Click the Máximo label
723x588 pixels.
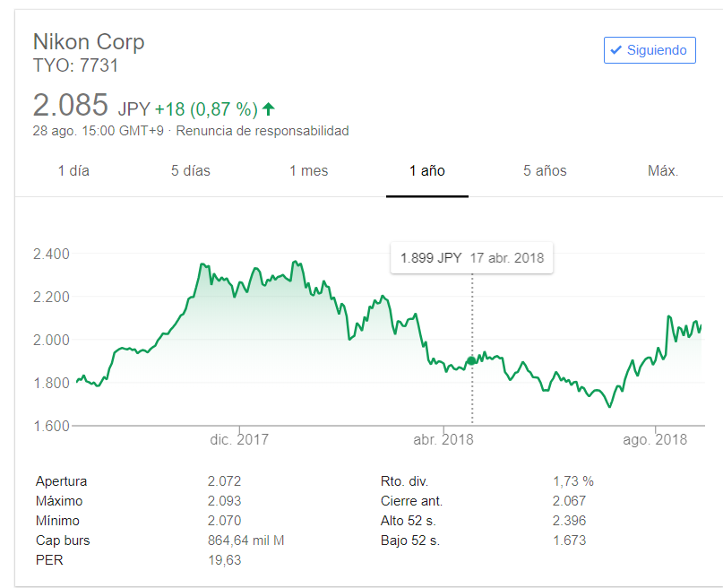(x=59, y=501)
